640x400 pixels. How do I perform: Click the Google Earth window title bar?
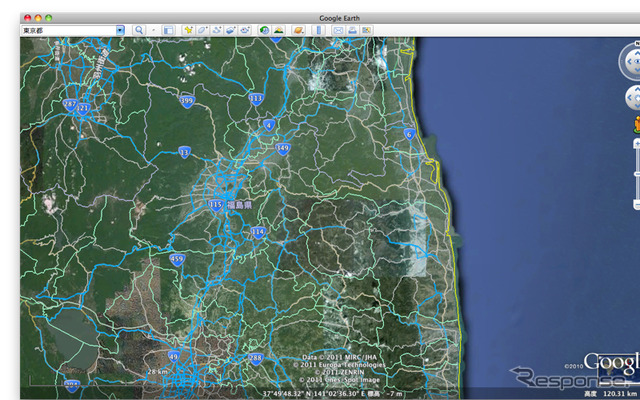coord(330,18)
